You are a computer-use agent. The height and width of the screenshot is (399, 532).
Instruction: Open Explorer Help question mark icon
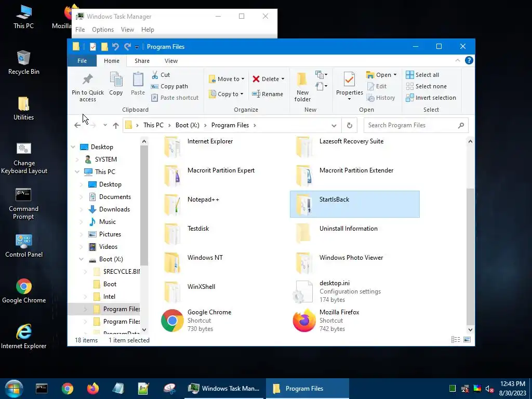tap(469, 60)
